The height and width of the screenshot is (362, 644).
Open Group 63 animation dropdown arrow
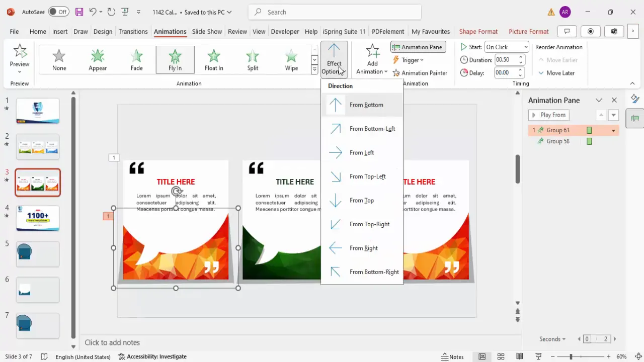click(613, 130)
